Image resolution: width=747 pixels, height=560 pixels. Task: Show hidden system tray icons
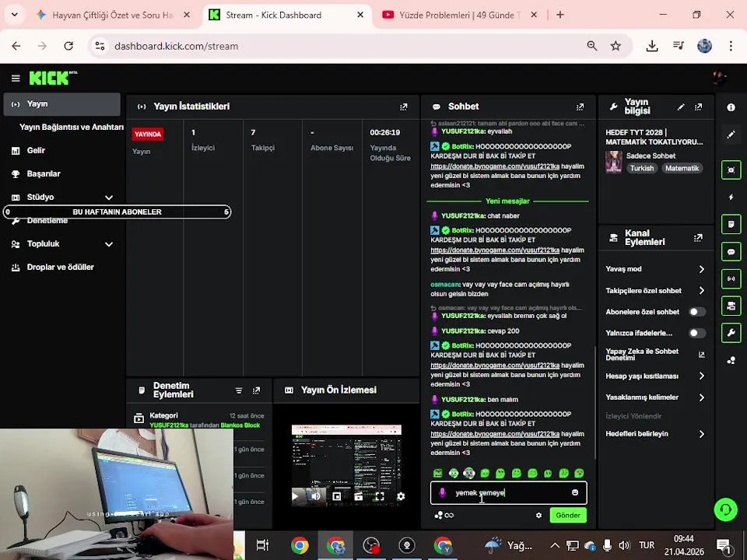click(554, 546)
